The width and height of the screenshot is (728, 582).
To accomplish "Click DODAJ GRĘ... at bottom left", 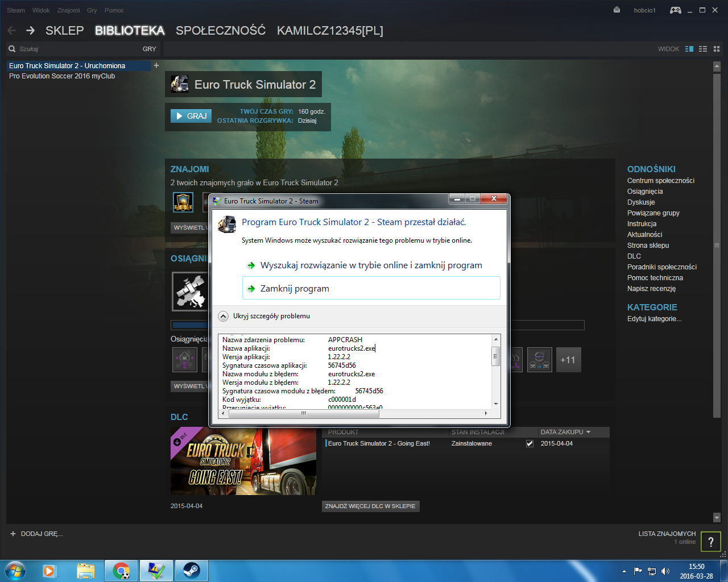I will (x=42, y=534).
